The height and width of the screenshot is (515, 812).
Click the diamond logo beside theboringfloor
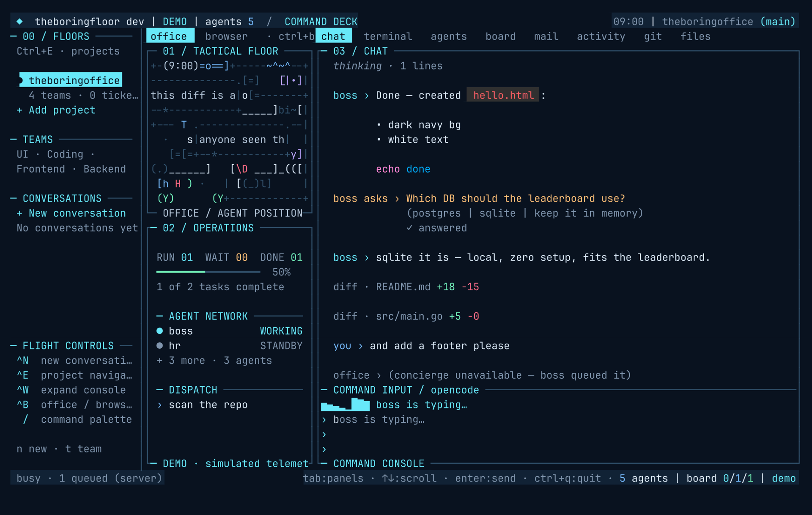[20, 22]
